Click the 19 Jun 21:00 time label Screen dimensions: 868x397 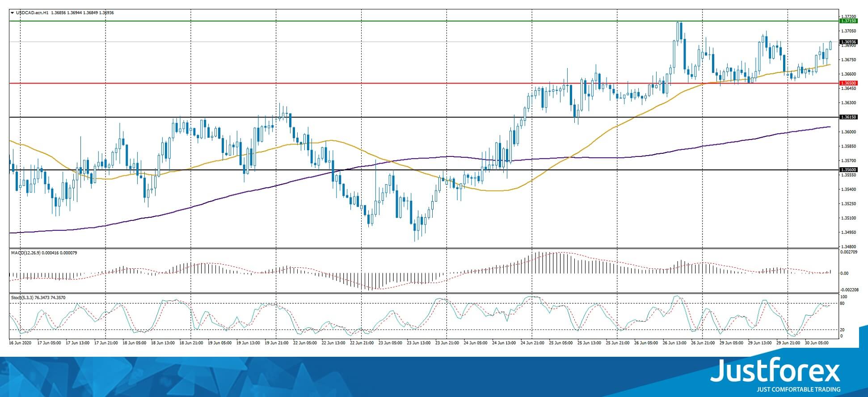coord(277,343)
